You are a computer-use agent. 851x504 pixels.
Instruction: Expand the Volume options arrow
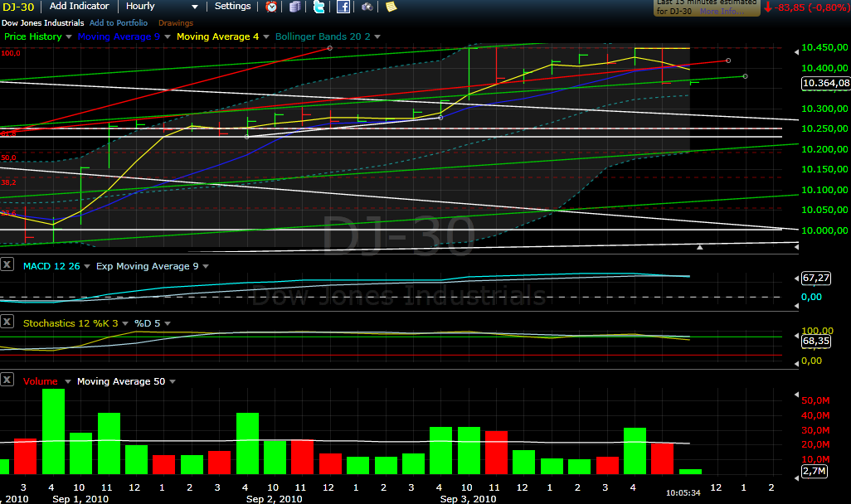click(x=68, y=381)
